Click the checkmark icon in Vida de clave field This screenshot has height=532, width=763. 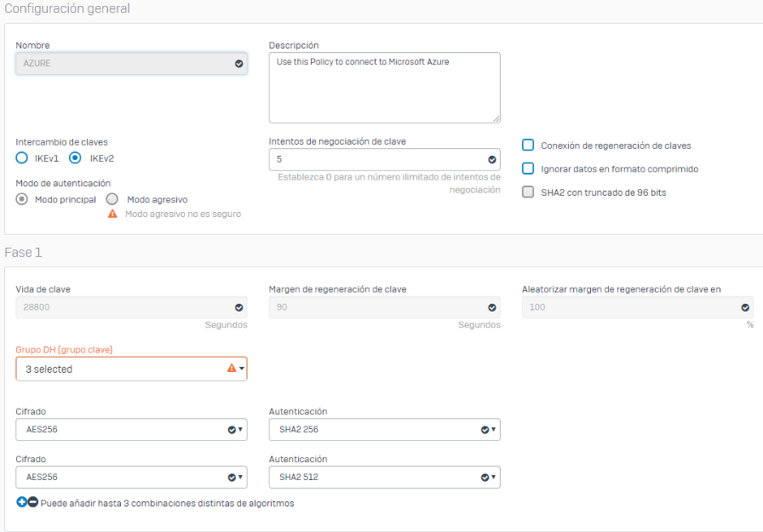pos(238,307)
